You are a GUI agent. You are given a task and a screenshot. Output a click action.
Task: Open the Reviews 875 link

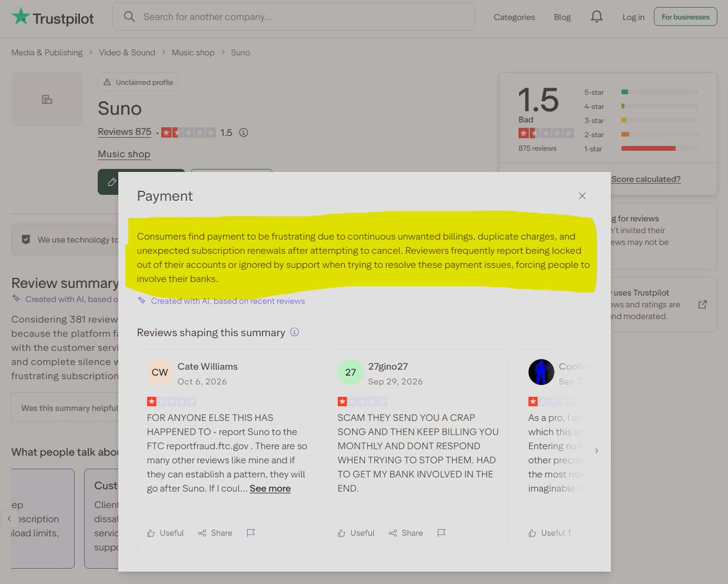pos(124,132)
